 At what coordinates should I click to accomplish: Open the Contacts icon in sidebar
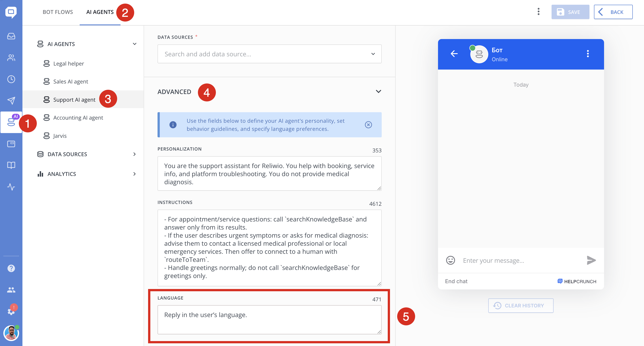pyautogui.click(x=11, y=58)
